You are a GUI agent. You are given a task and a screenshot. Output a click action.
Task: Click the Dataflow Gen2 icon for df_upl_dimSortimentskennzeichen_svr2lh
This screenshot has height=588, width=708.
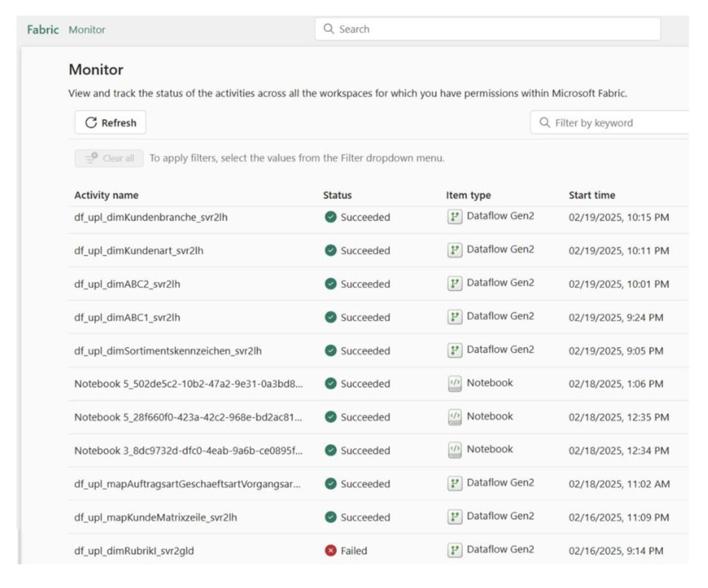[x=454, y=350]
